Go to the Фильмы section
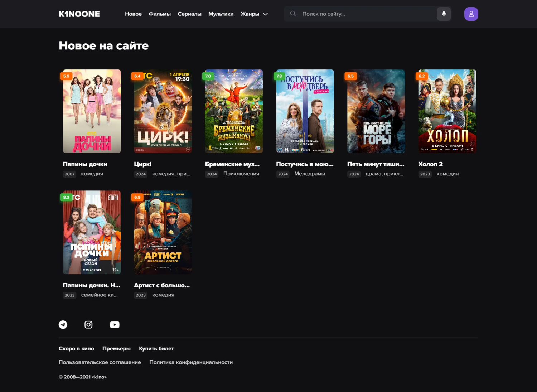Viewport: 537px width, 392px height. point(160,14)
